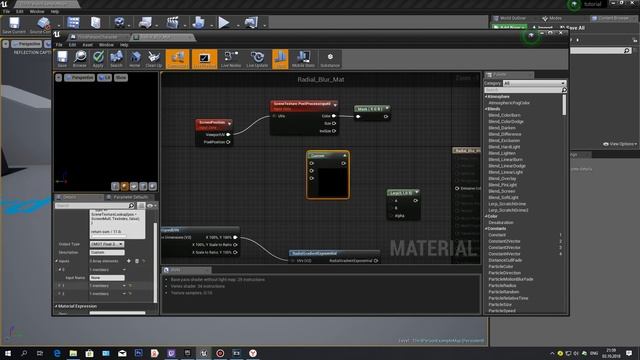The height and width of the screenshot is (360, 640).
Task: Open the Window menu of the material editor
Action: tap(106, 44)
